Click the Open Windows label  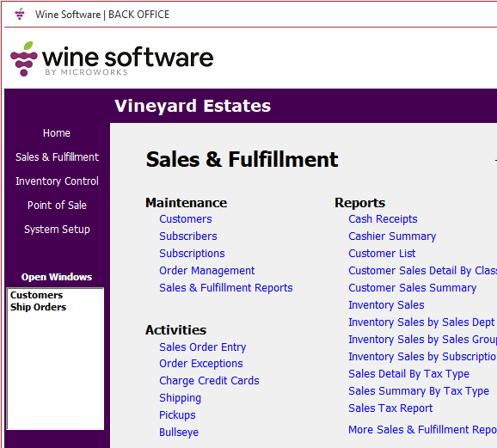pyautogui.click(x=57, y=277)
